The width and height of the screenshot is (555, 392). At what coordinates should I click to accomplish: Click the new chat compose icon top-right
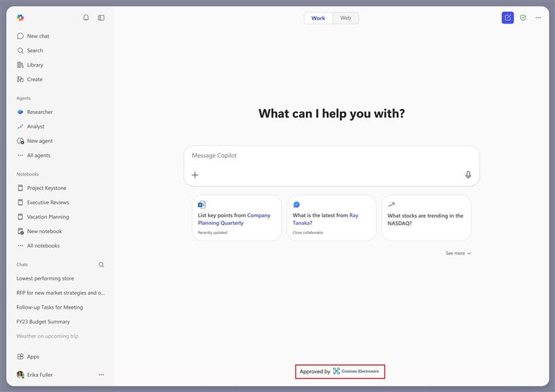point(508,18)
